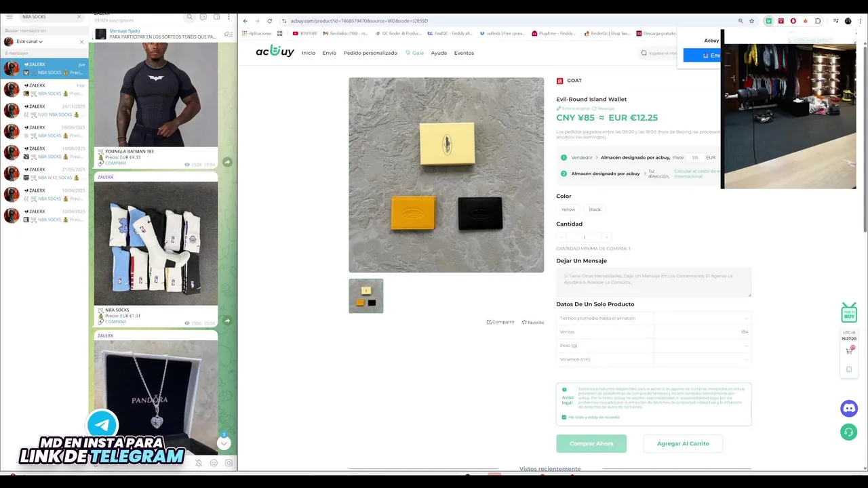The height and width of the screenshot is (488, 868).
Task: Click the blue Enviar button in the Acbuy popup
Action: [x=702, y=56]
